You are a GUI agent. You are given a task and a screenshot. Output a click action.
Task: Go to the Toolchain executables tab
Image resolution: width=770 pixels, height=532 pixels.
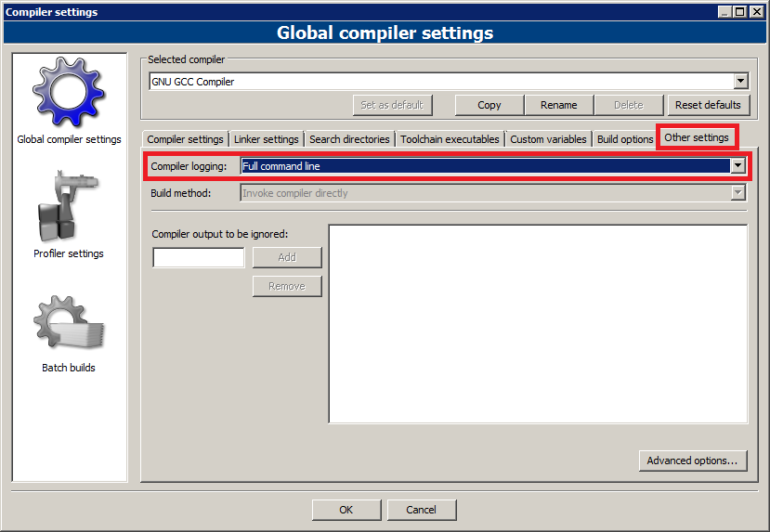450,139
